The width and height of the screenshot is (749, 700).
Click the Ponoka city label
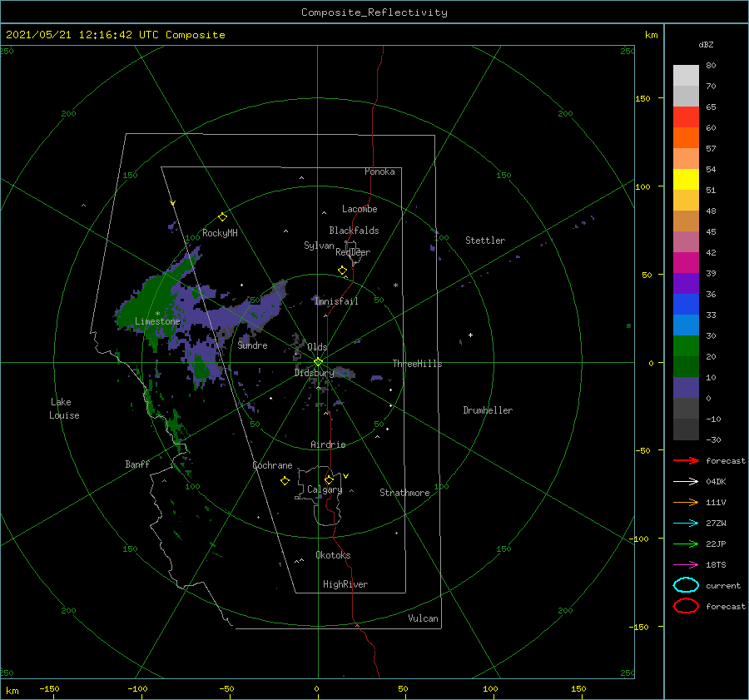click(379, 171)
